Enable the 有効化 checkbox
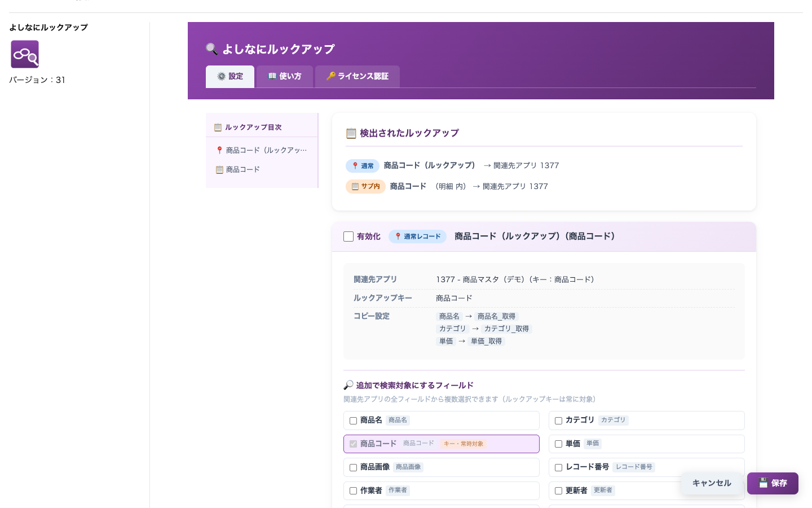812x508 pixels. (x=348, y=237)
